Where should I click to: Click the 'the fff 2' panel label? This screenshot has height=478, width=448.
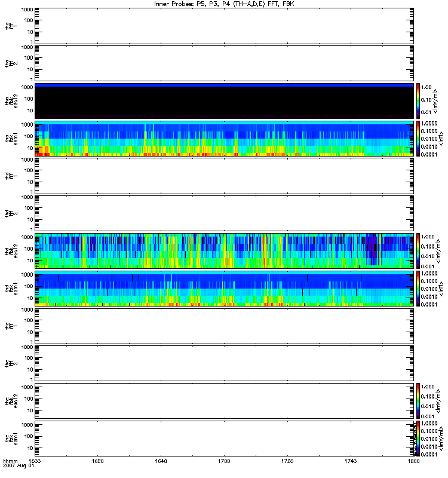click(x=11, y=363)
